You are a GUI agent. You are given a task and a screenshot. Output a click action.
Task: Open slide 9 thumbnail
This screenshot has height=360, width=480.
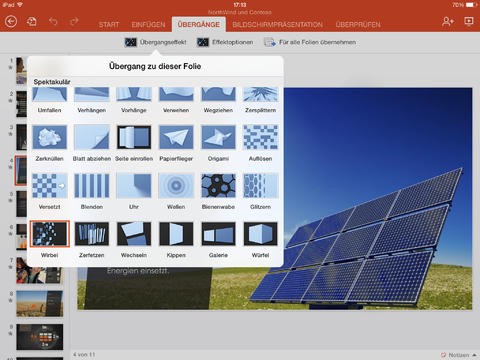click(39, 337)
